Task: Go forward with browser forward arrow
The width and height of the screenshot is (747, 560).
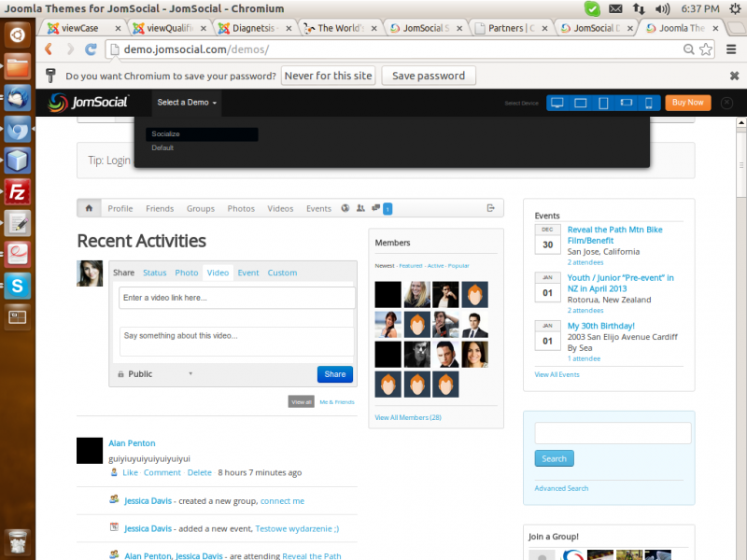Action: pyautogui.click(x=70, y=49)
